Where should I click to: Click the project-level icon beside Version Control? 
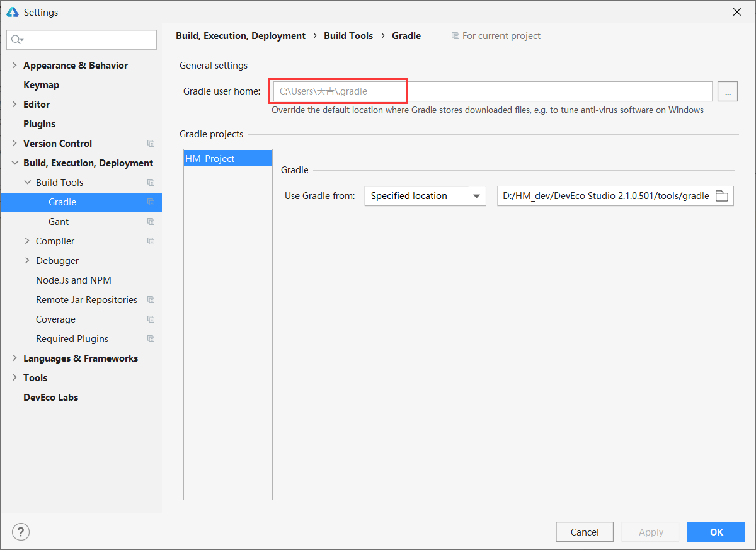(x=151, y=144)
